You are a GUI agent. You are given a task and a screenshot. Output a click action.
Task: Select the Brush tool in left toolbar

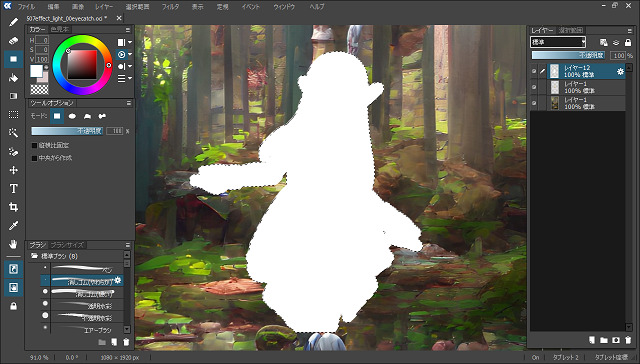[x=13, y=22]
